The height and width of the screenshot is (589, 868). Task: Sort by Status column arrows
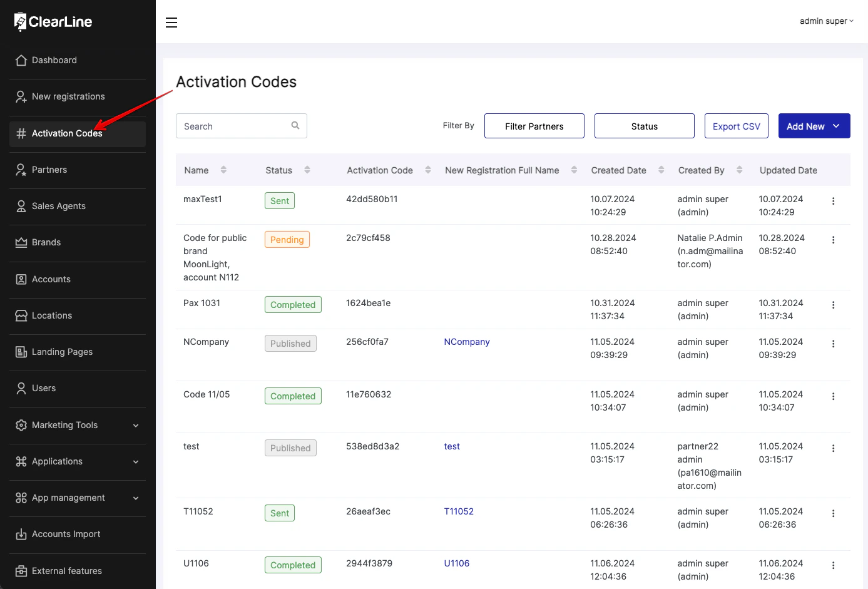pyautogui.click(x=307, y=170)
